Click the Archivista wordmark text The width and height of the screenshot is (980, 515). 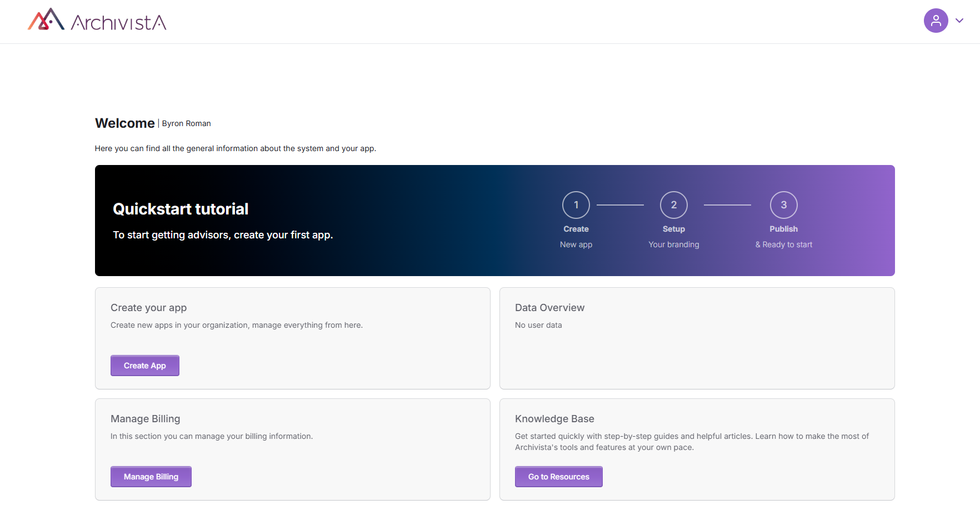pos(118,22)
